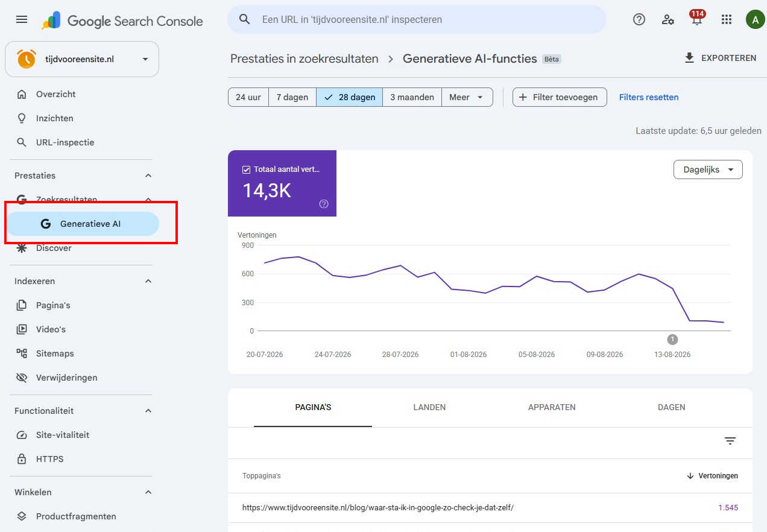Click the EXPORTEREN button
Screen dimensions: 767x532
[720, 58]
